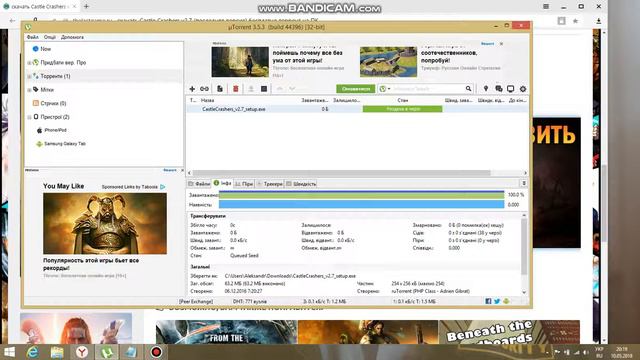This screenshot has height=360, width=640.
Task: Open Preferences gear icon
Action: coord(523,89)
